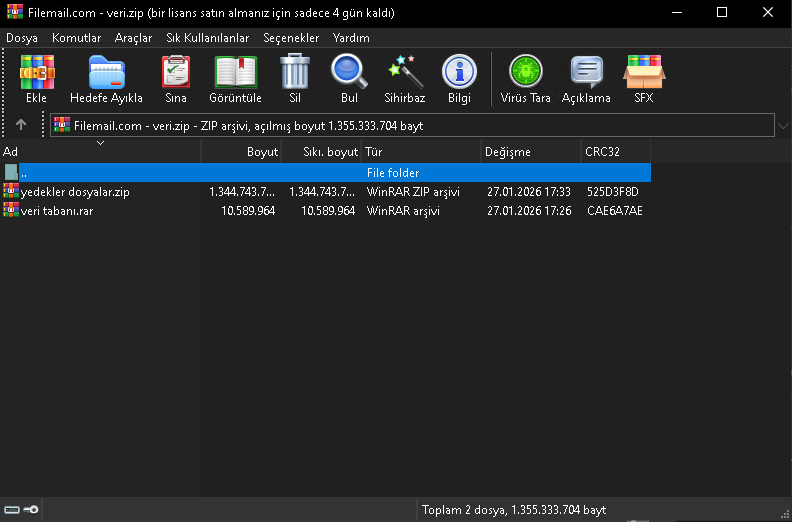Click date 27.01.2026 17:33
The image size is (792, 522).
point(529,192)
